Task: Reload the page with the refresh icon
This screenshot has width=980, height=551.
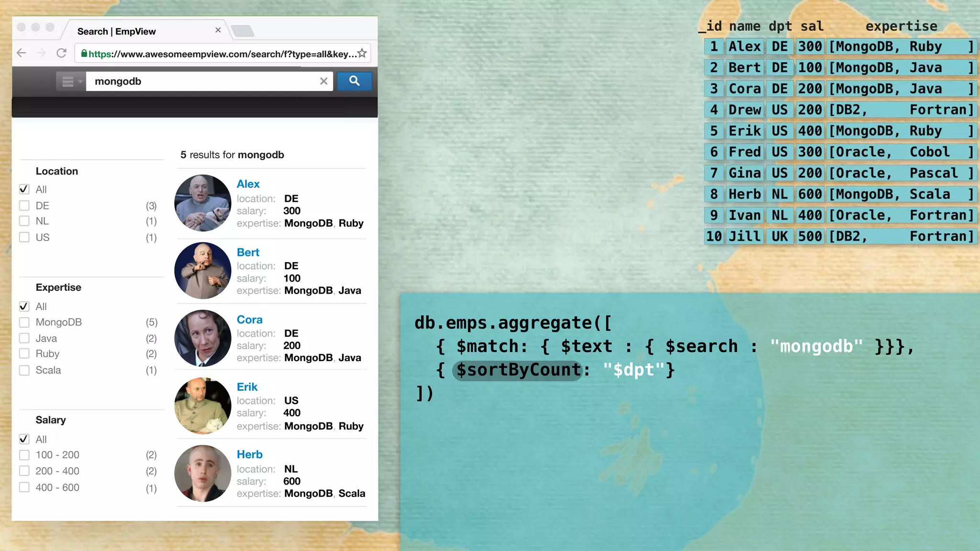Action: (x=61, y=53)
